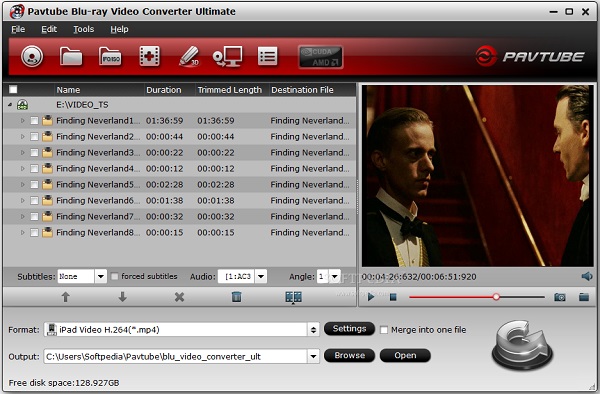Open the Audio track dropdown

click(261, 276)
